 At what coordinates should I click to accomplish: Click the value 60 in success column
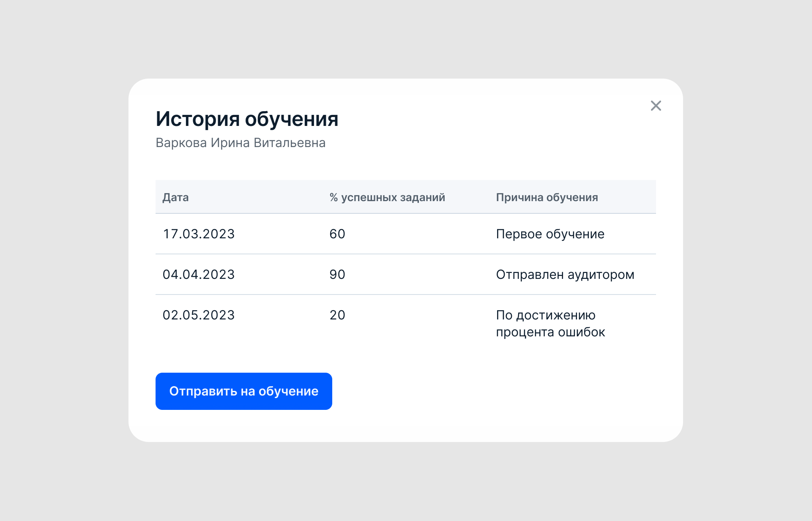pos(337,234)
